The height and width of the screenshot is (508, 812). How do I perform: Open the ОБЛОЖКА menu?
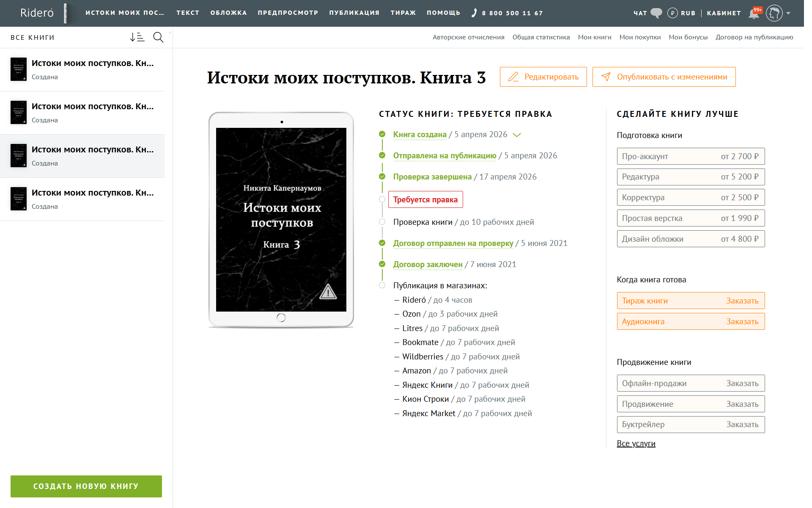point(228,13)
